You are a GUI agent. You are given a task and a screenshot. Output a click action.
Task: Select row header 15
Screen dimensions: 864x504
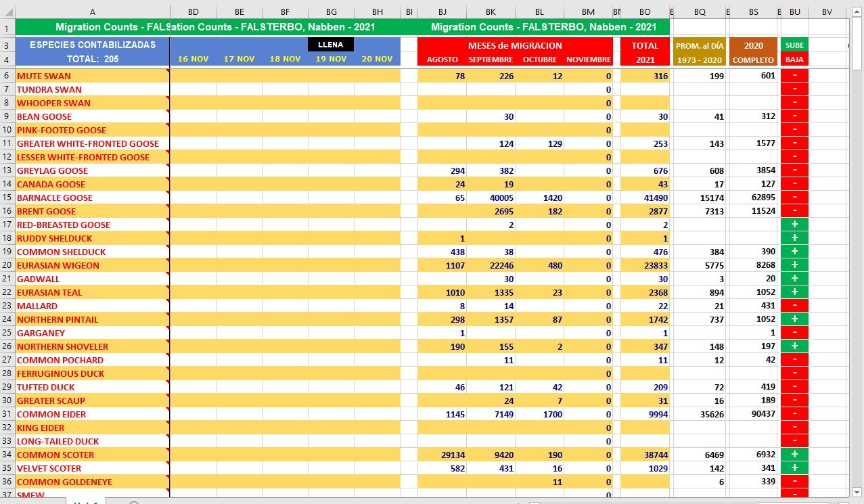(x=7, y=198)
